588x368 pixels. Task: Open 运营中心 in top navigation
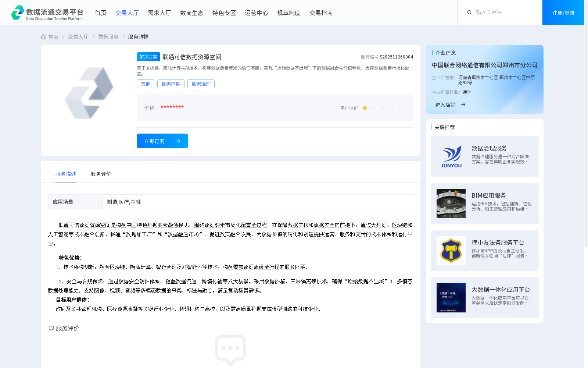(x=257, y=13)
